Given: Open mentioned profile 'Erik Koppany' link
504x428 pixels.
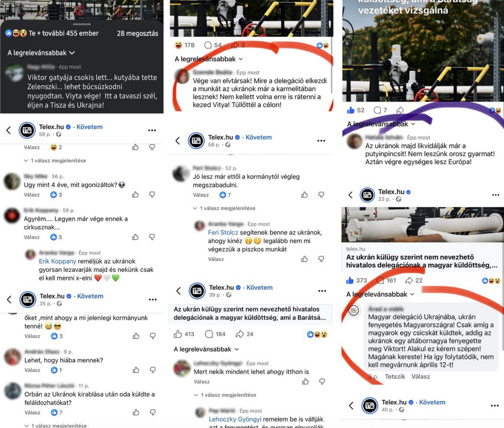Looking at the screenshot, I should [x=58, y=262].
